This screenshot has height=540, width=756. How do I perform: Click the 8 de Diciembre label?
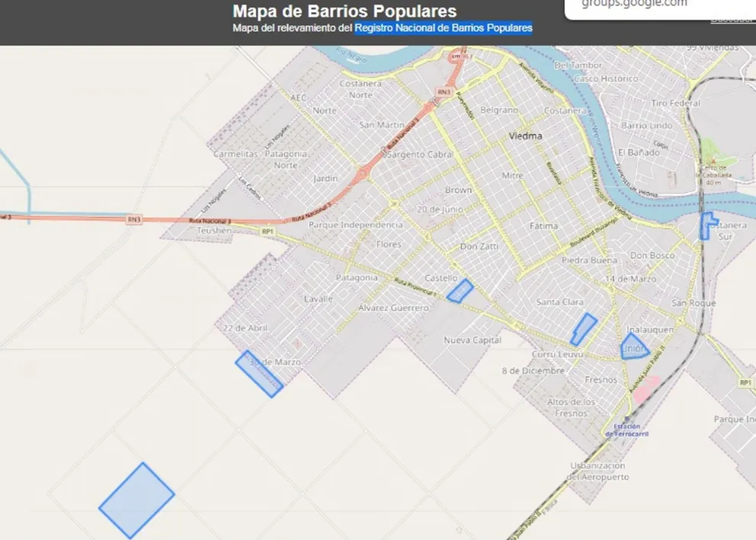click(533, 370)
